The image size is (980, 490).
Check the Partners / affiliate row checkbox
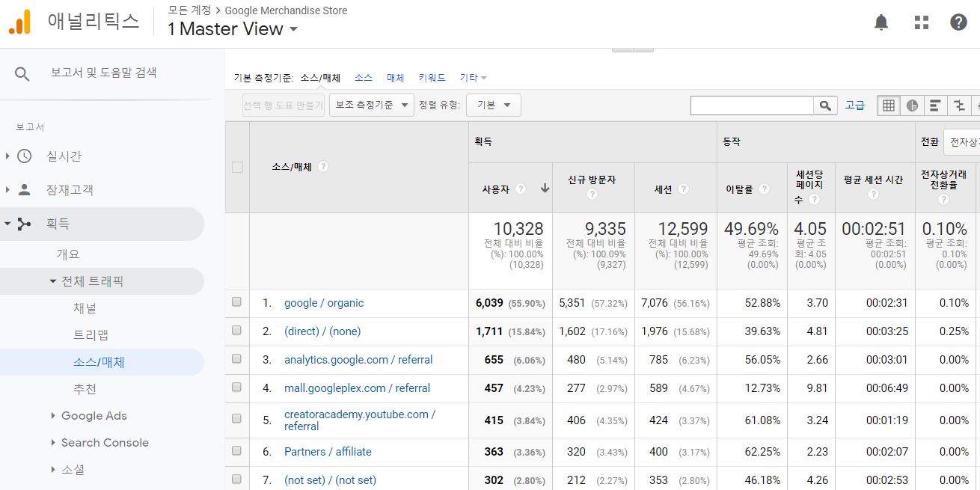click(x=236, y=451)
